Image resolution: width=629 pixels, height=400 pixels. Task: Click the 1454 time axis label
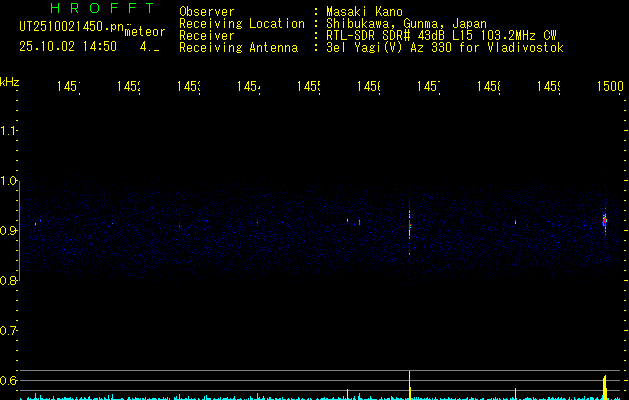coord(248,87)
